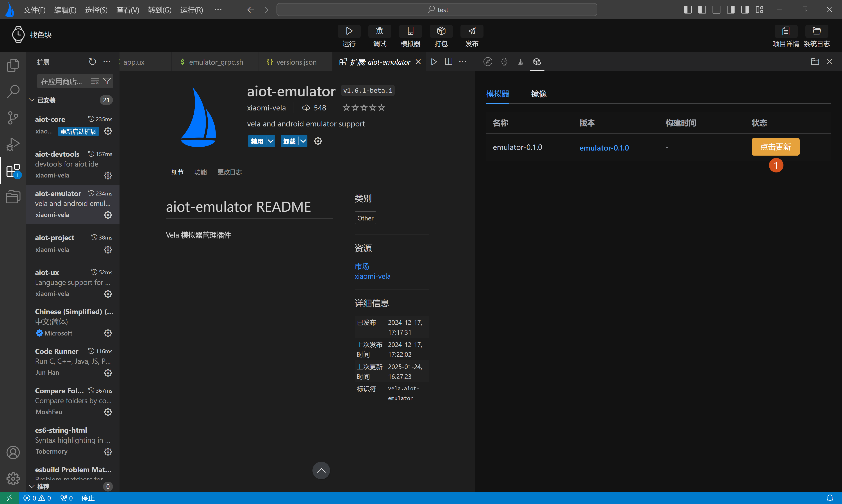
Task: Toggle secondary side bar layout icon
Action: pyautogui.click(x=731, y=9)
